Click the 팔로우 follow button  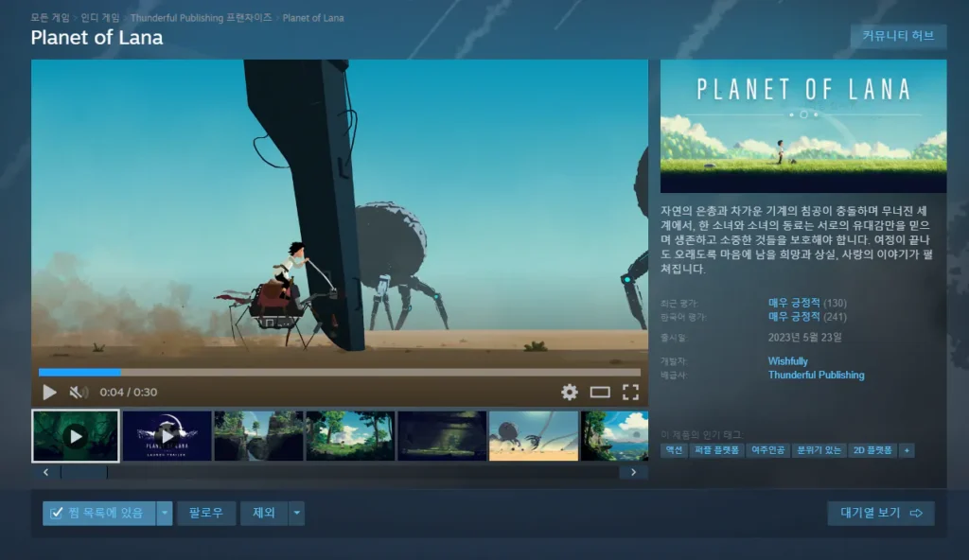(x=205, y=513)
